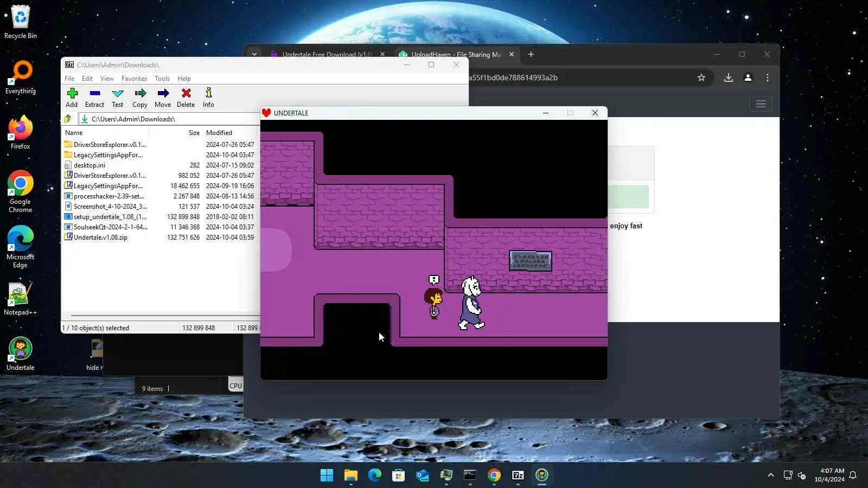Open the Chrome profile icon
This screenshot has width=868, height=488.
point(748,78)
